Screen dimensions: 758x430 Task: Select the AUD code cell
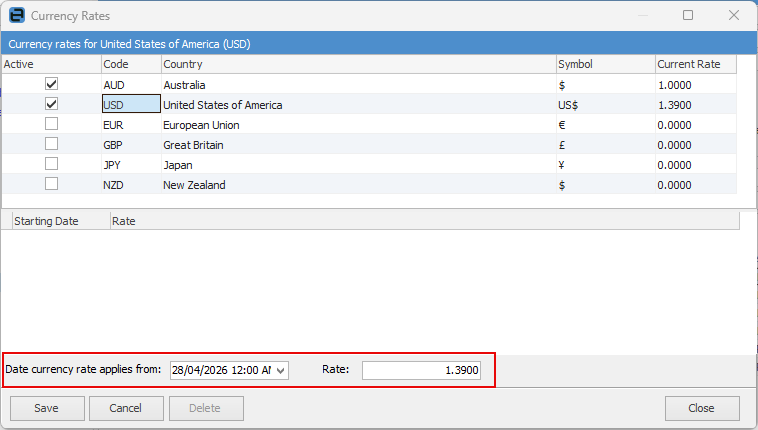[131, 85]
